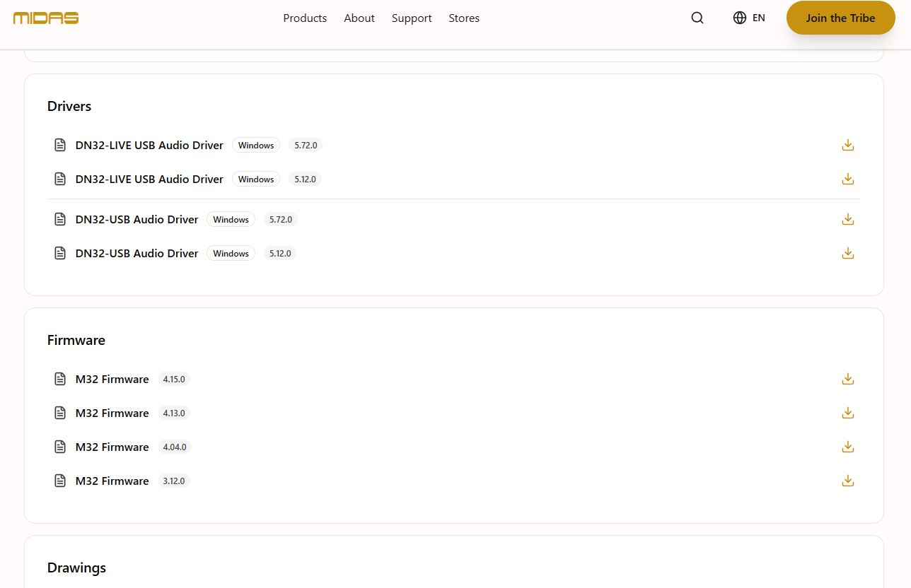Click document icon for DN32-USB driver 5.72.0

click(x=60, y=219)
